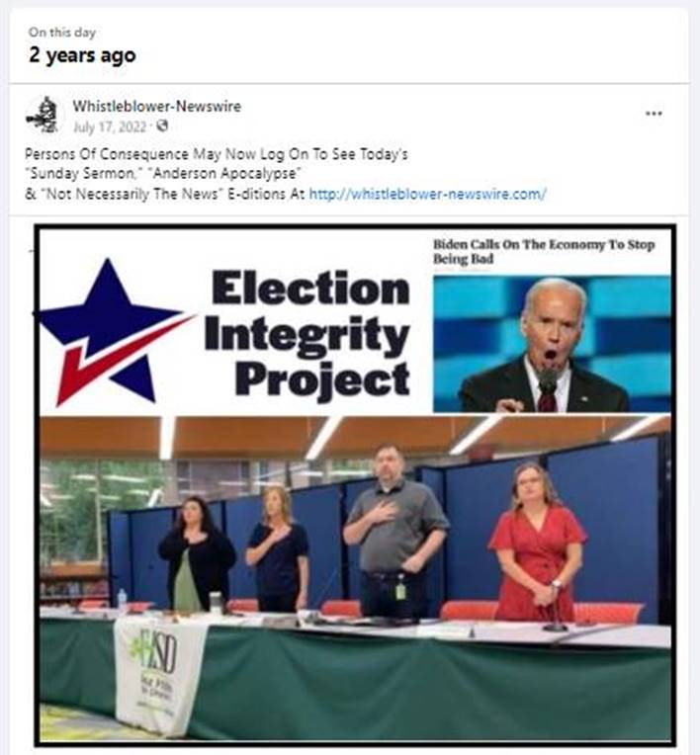The image size is (700, 755).
Task: Select the "2 years ago" memory heading
Action: [x=82, y=55]
